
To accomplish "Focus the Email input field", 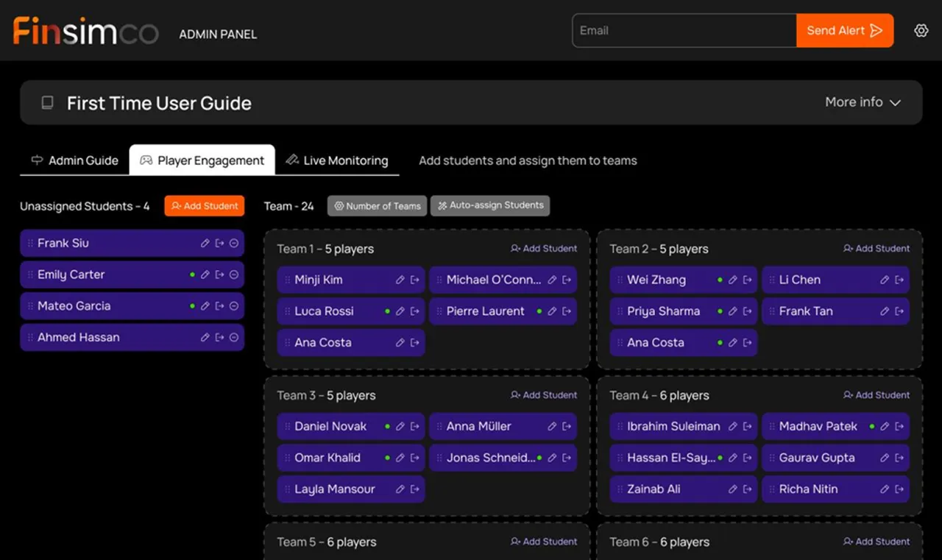I will (684, 31).
